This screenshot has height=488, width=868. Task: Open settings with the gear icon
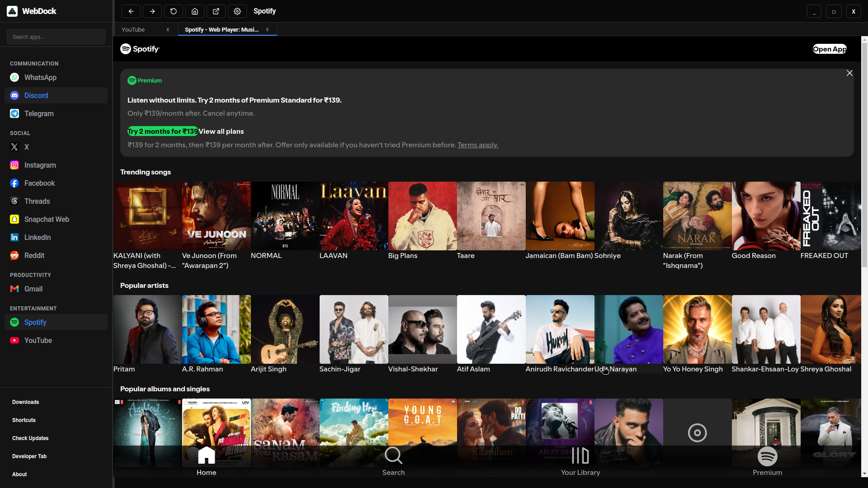237,11
